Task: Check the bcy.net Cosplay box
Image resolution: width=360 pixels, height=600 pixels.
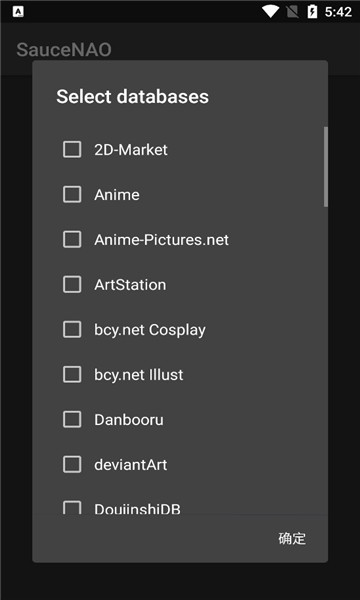Action: pyautogui.click(x=72, y=329)
